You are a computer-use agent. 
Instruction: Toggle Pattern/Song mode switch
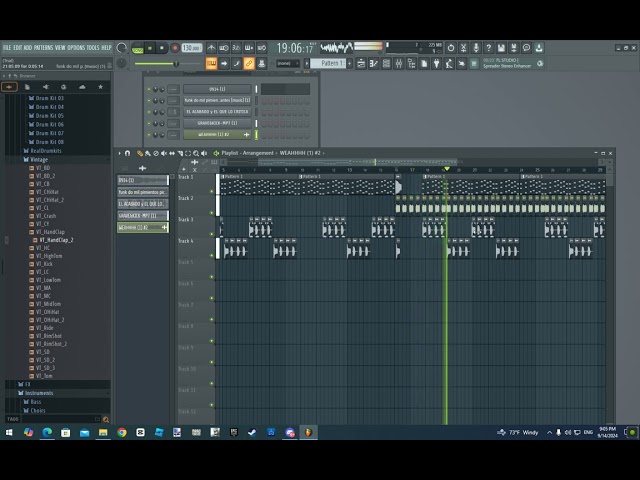(138, 49)
